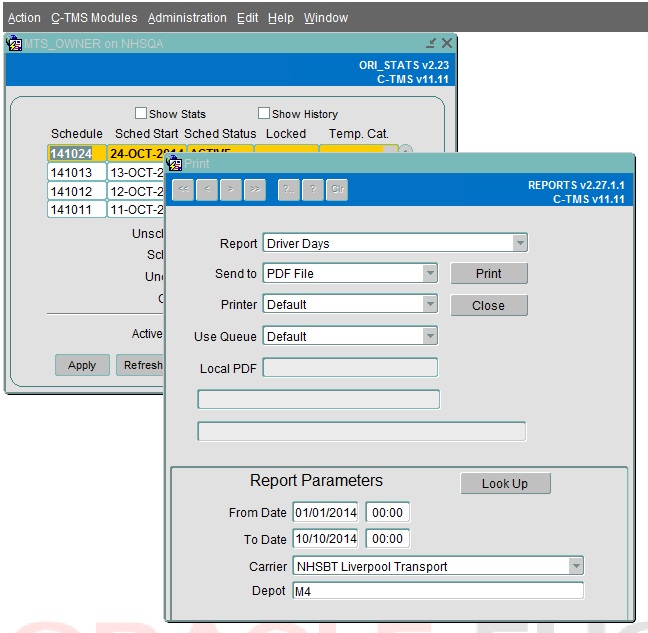Enable the Show Stats checkbox
The height and width of the screenshot is (633, 648).
point(141,113)
